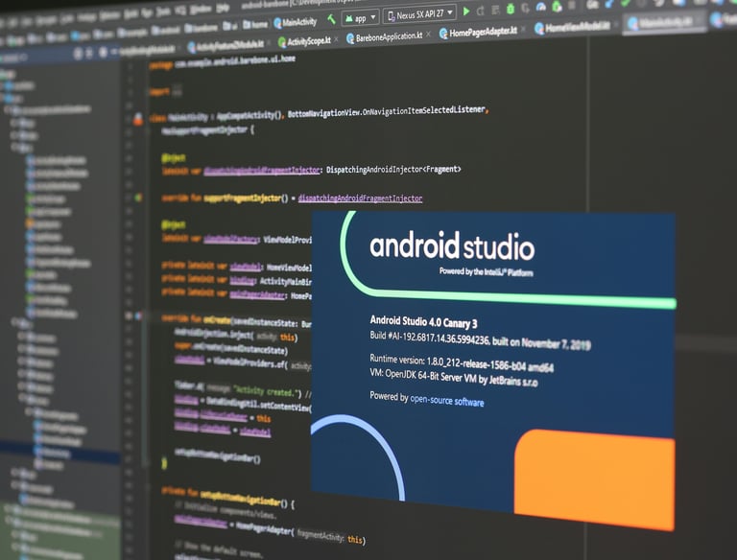Click the Runtime version line in About dialog

[x=462, y=362]
